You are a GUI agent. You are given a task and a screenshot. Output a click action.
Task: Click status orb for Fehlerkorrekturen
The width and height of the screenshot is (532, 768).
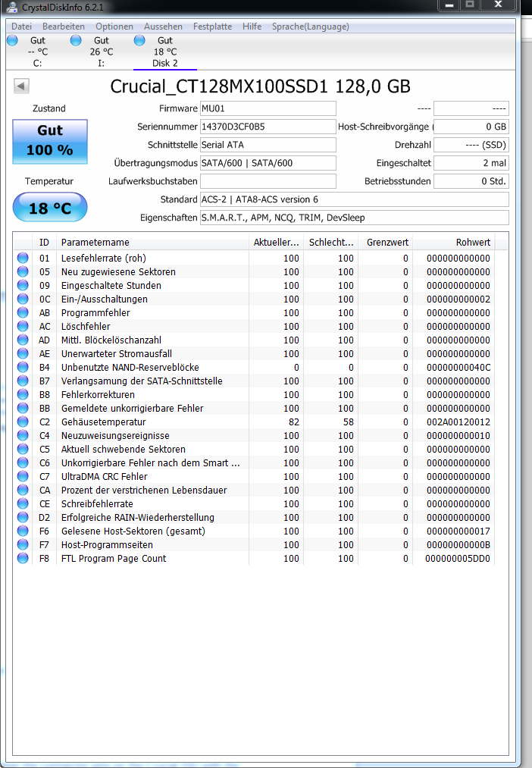click(x=23, y=395)
